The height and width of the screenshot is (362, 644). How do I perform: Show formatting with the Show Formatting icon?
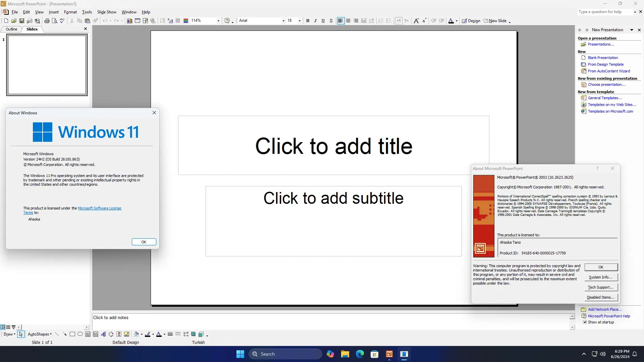tap(170, 21)
